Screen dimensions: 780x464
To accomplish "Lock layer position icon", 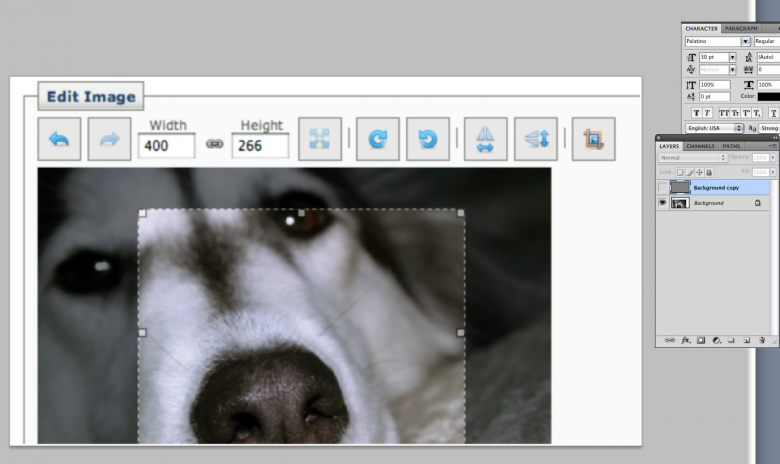I will tap(699, 173).
